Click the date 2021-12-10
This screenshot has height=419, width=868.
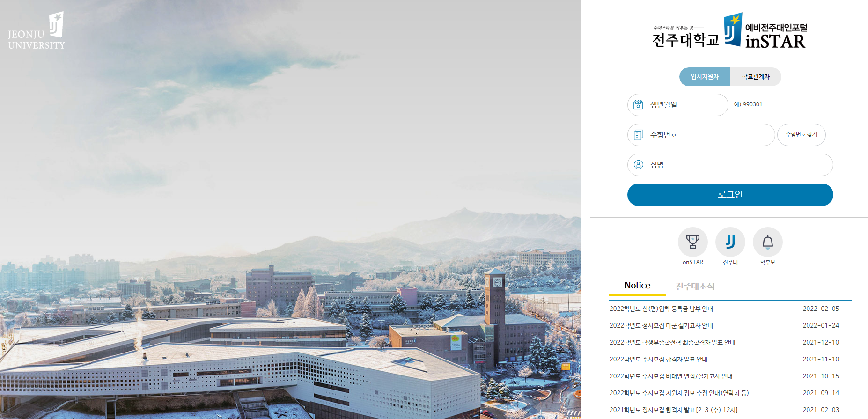(x=821, y=343)
